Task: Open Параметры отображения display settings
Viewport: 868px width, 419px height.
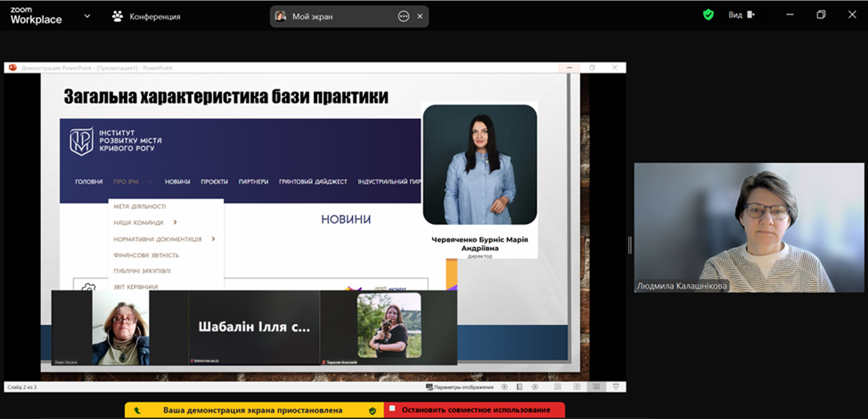Action: 460,387
